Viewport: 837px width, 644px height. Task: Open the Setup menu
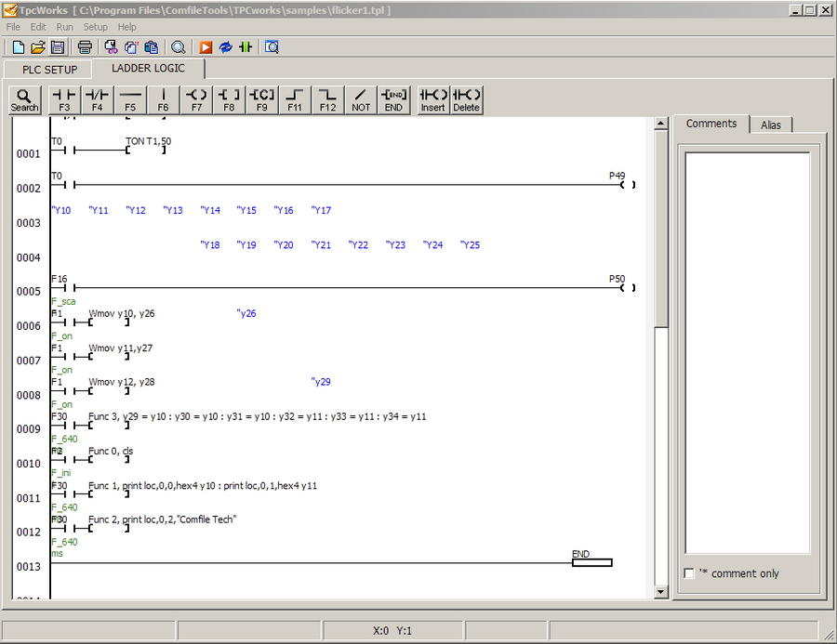tap(95, 27)
